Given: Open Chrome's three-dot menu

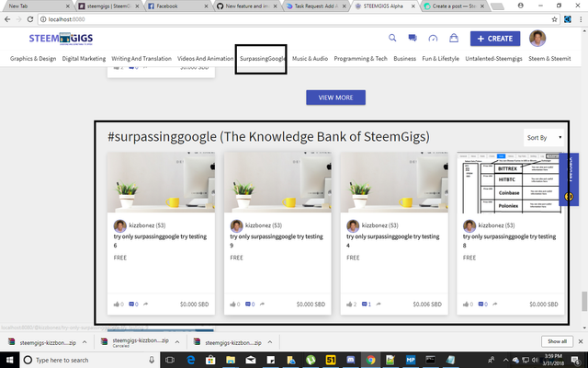Looking at the screenshot, I should (x=581, y=19).
